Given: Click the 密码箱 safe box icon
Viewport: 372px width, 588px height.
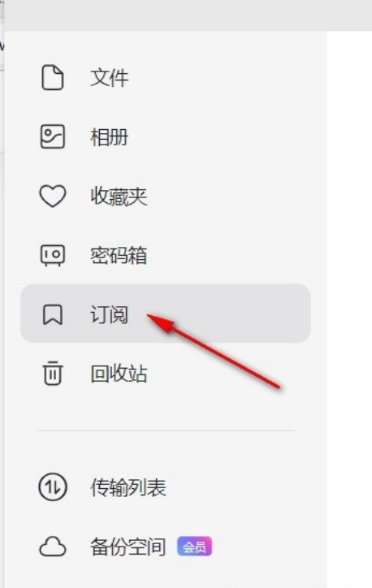Looking at the screenshot, I should pos(53,255).
